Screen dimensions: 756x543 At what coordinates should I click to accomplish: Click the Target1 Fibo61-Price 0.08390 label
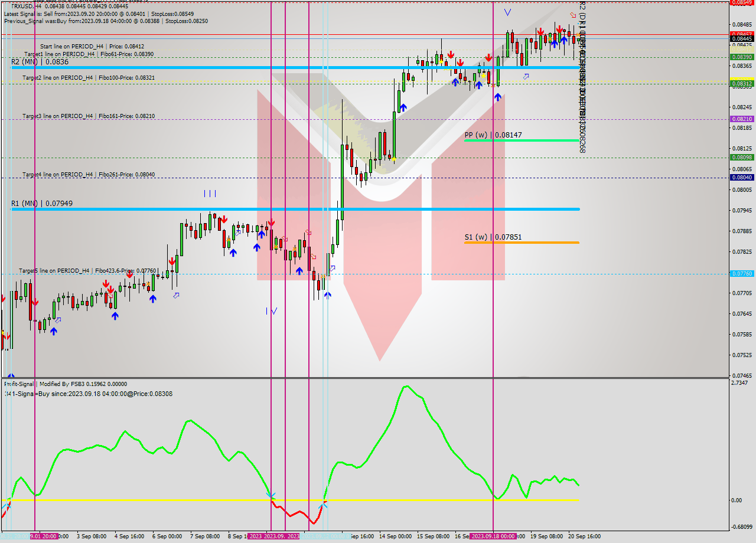pos(89,54)
